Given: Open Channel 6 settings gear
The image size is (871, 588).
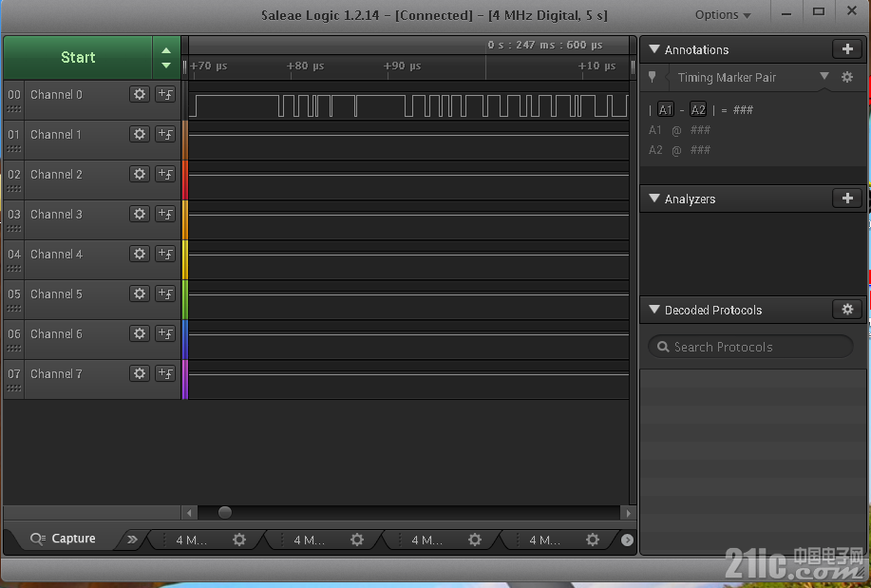Looking at the screenshot, I should (x=140, y=333).
